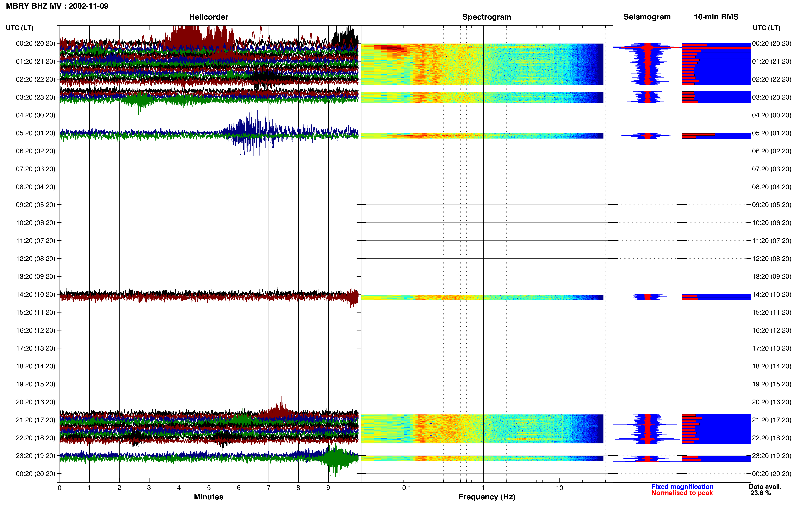Click the 'Frequency (Hz)' x-axis label
This screenshot has height=508, width=812.
(x=487, y=497)
